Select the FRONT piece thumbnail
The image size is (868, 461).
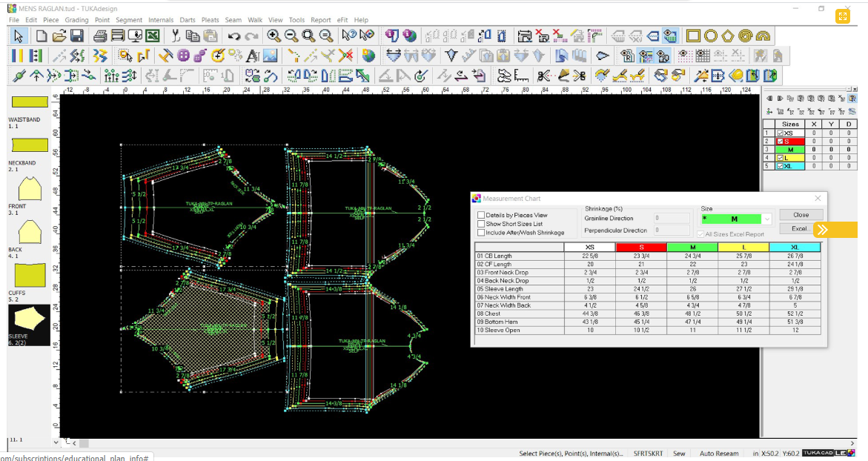[x=29, y=189]
